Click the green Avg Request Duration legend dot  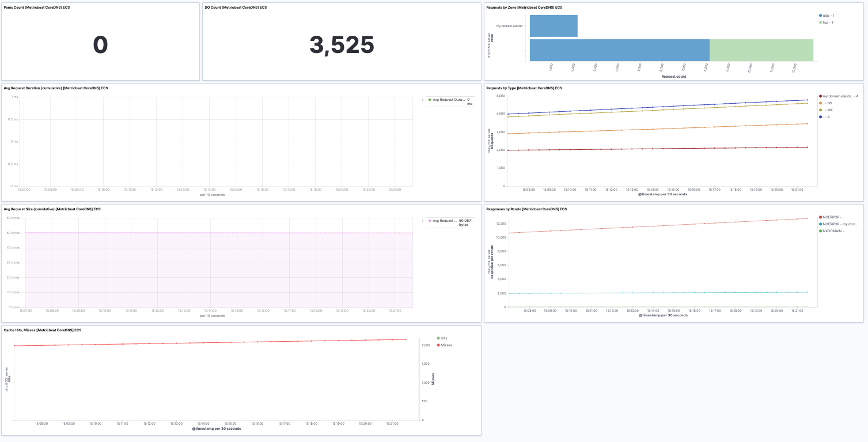point(430,100)
